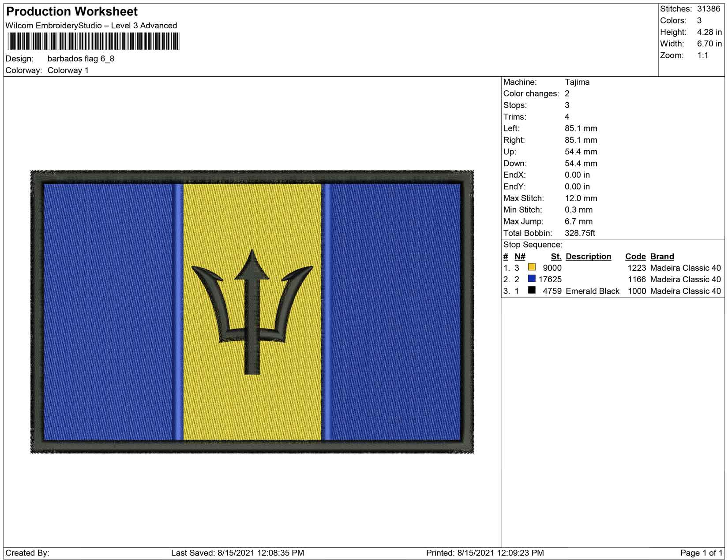
Task: Click the 'Production Worksheet' title
Action: [x=72, y=11]
